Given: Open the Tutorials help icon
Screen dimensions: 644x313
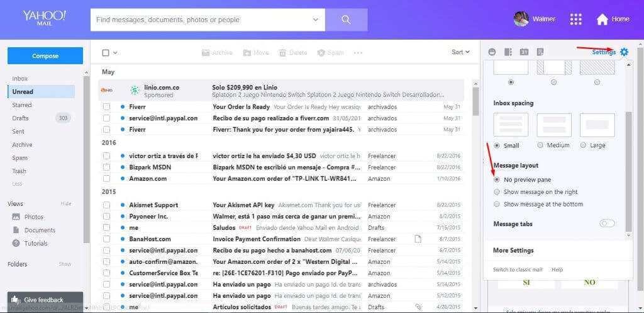Looking at the screenshot, I should [x=16, y=243].
